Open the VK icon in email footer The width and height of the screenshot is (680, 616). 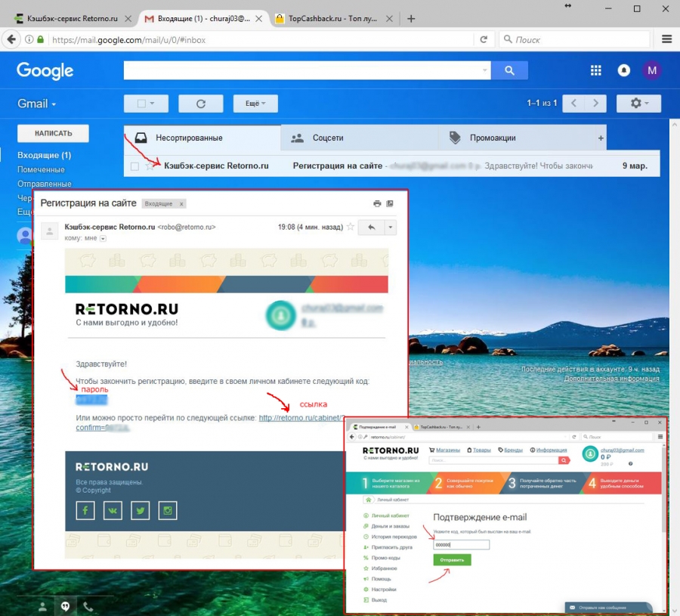[113, 511]
